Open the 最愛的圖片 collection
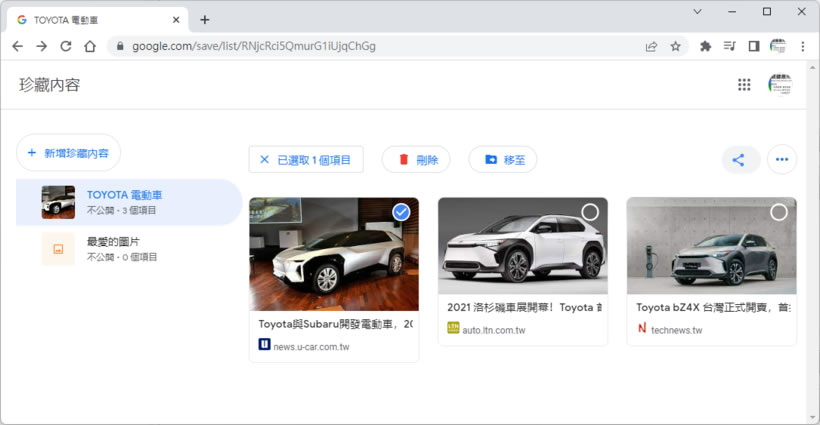This screenshot has height=425, width=820. 129,249
